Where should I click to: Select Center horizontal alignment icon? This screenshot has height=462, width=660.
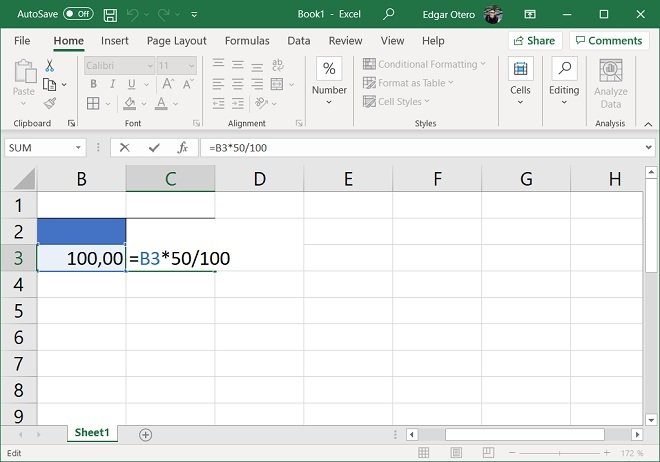(238, 84)
